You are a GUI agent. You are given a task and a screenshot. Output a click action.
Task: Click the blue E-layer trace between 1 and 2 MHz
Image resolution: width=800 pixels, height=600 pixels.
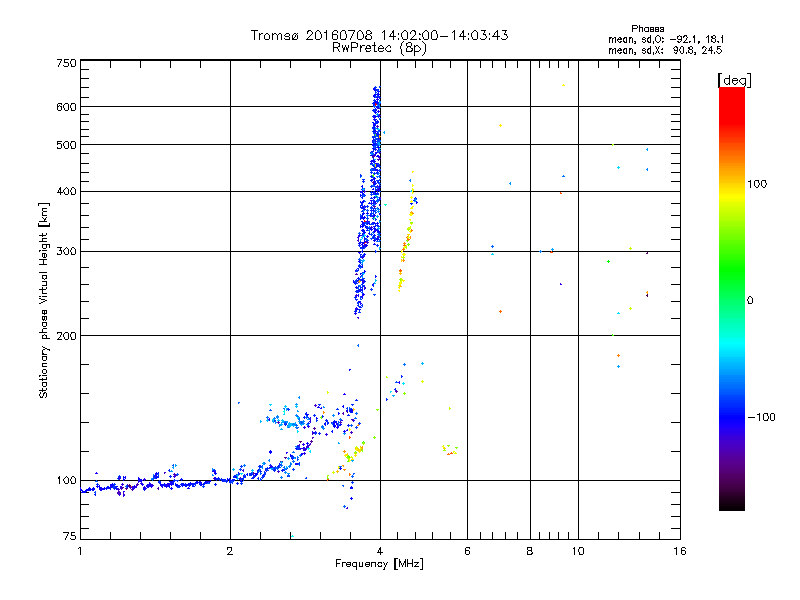click(156, 484)
